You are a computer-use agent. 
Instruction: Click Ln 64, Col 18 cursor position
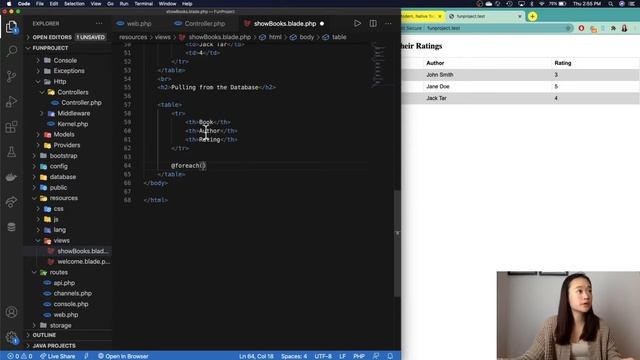pyautogui.click(x=256, y=356)
